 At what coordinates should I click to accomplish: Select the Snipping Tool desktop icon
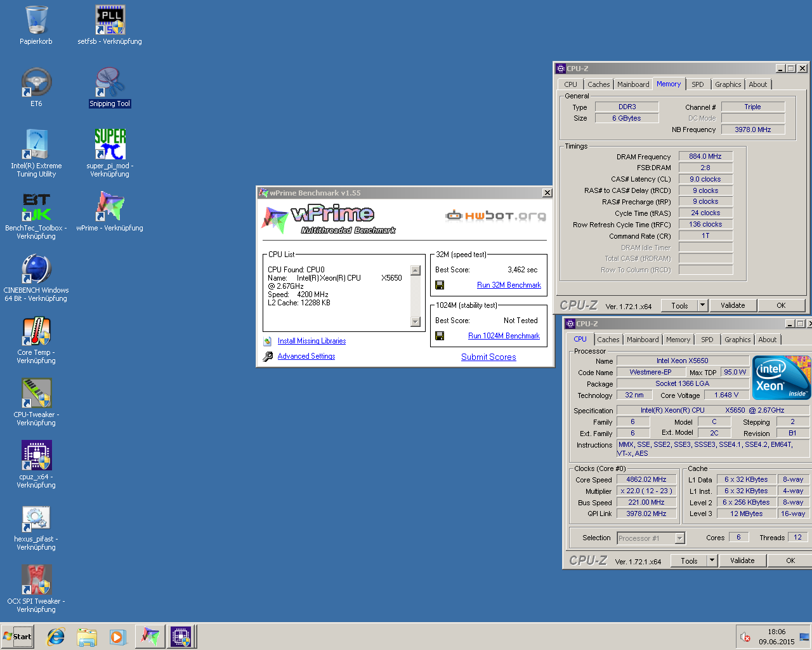[110, 83]
